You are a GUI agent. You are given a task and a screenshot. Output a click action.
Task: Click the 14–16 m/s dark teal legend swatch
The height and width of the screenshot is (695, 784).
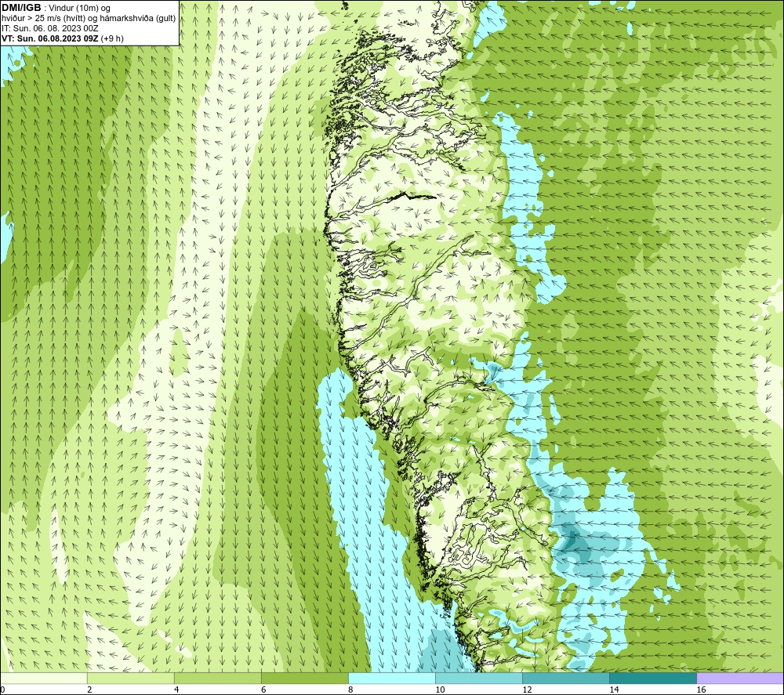click(652, 678)
